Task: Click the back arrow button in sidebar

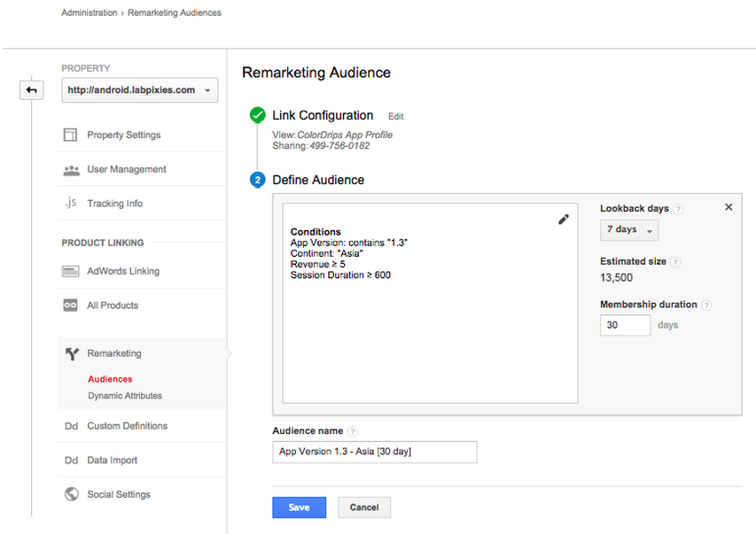Action: (32, 90)
